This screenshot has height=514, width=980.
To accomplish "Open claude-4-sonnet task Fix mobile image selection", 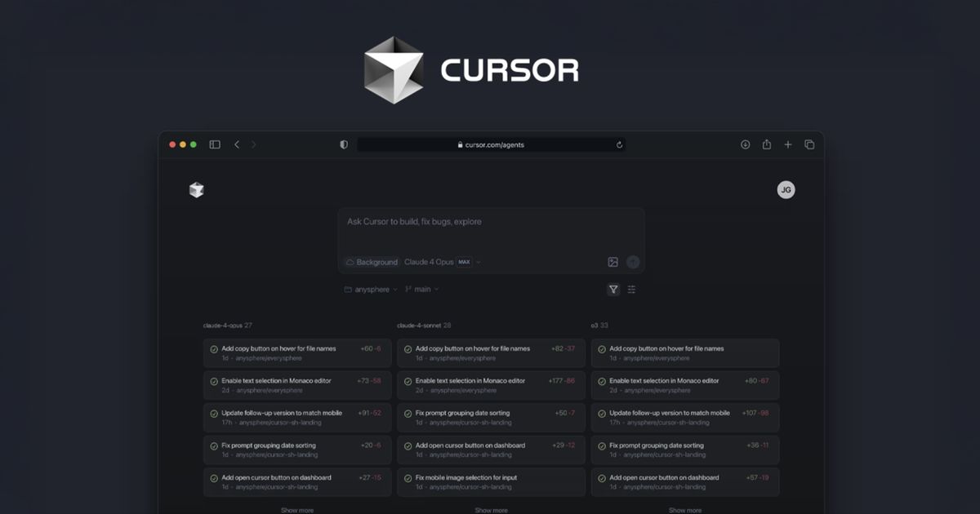I will (x=491, y=482).
